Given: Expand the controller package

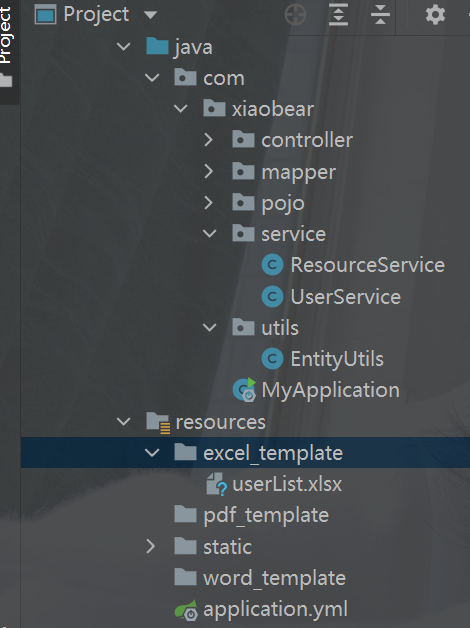Looking at the screenshot, I should click(x=209, y=140).
